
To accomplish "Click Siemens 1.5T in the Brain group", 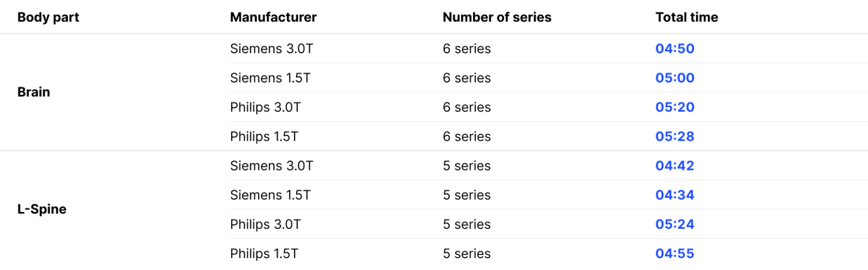I will click(270, 78).
